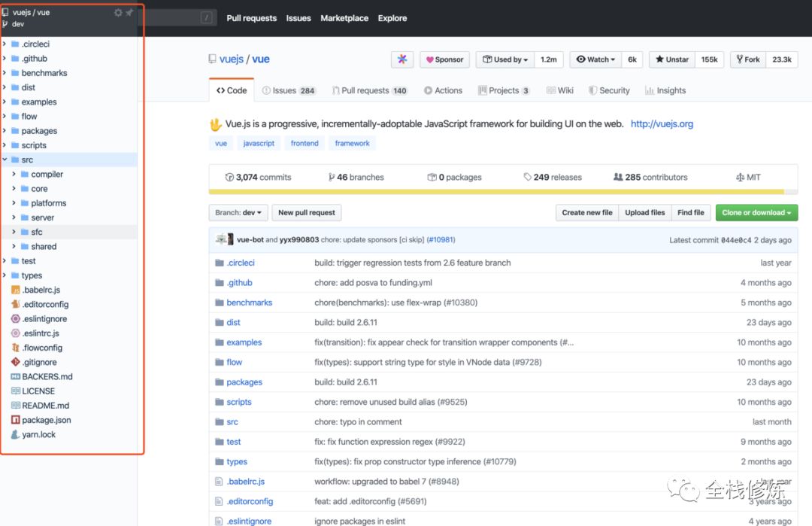
Task: Open the Clone or download dropdown
Action: [x=756, y=213]
